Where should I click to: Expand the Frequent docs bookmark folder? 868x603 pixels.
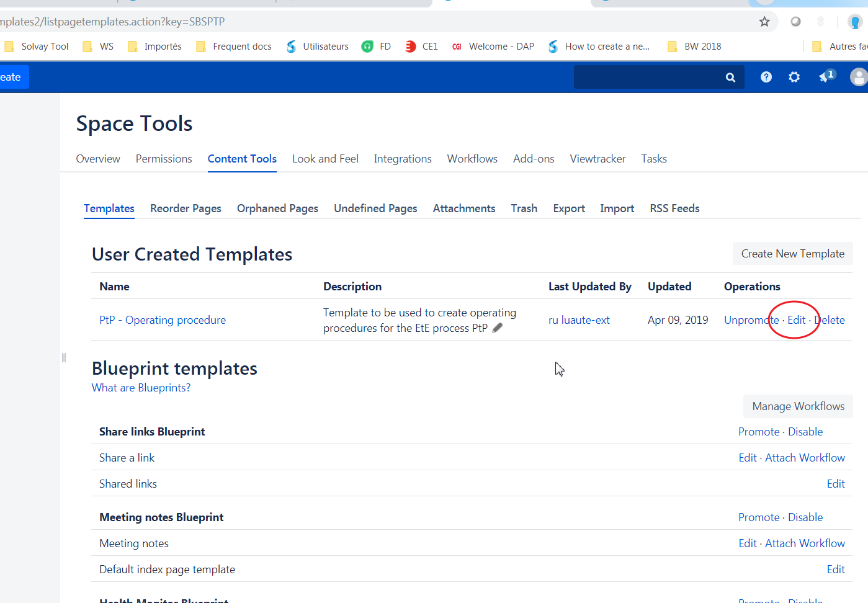tap(234, 47)
